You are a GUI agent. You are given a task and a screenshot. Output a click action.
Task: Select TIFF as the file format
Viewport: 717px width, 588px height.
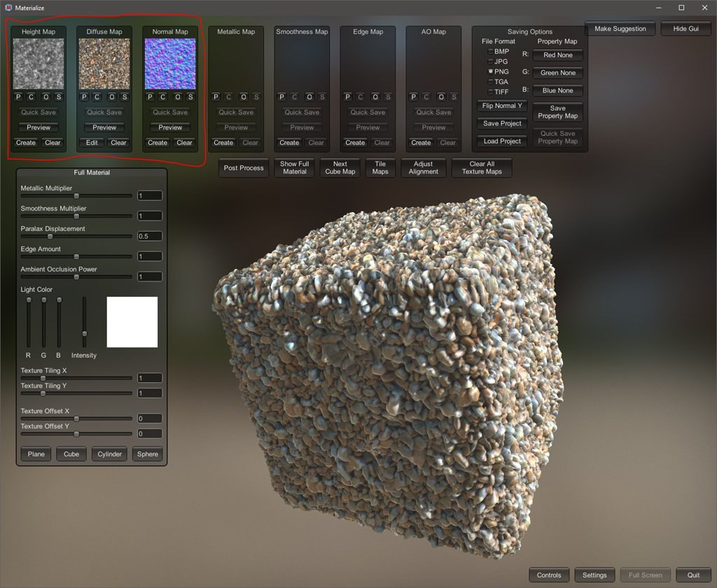click(490, 92)
